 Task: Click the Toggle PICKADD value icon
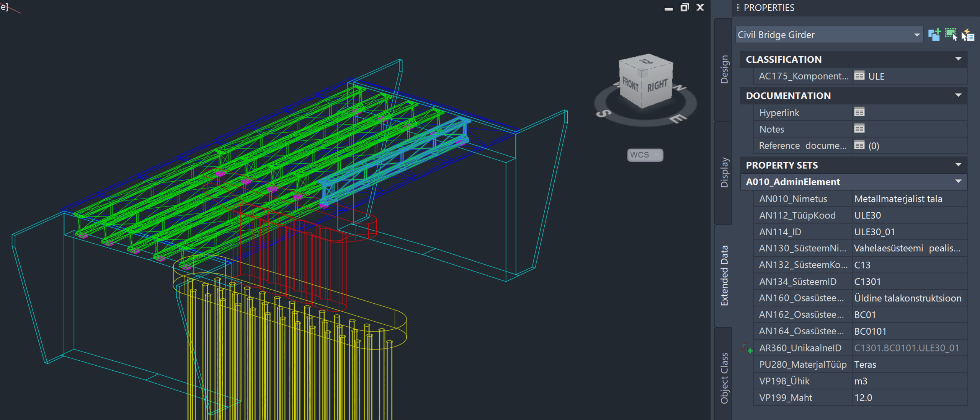pos(934,35)
